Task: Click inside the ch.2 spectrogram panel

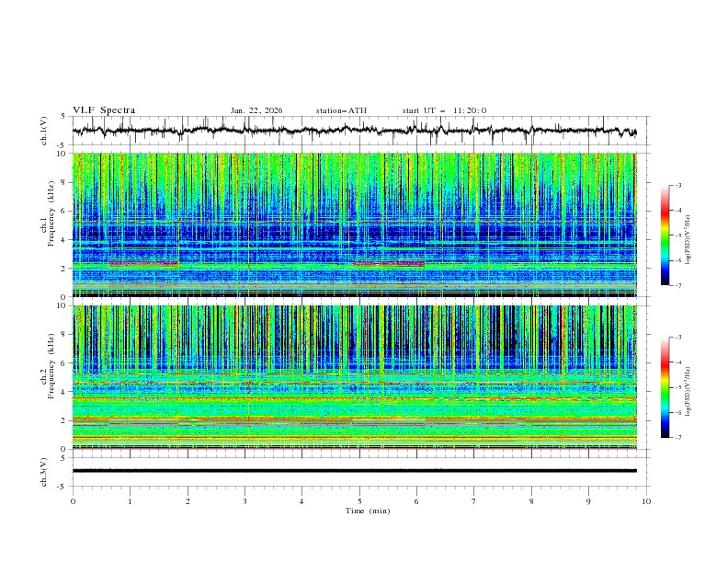Action: pyautogui.click(x=354, y=377)
